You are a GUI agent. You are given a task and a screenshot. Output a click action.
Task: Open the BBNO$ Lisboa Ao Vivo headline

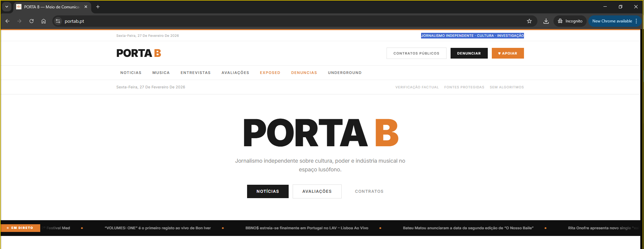(307, 228)
